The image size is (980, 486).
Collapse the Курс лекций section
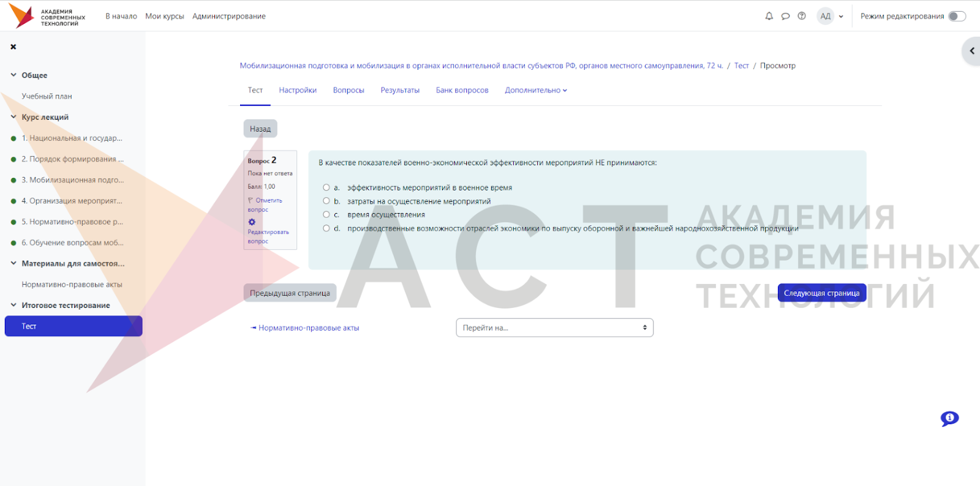click(13, 116)
